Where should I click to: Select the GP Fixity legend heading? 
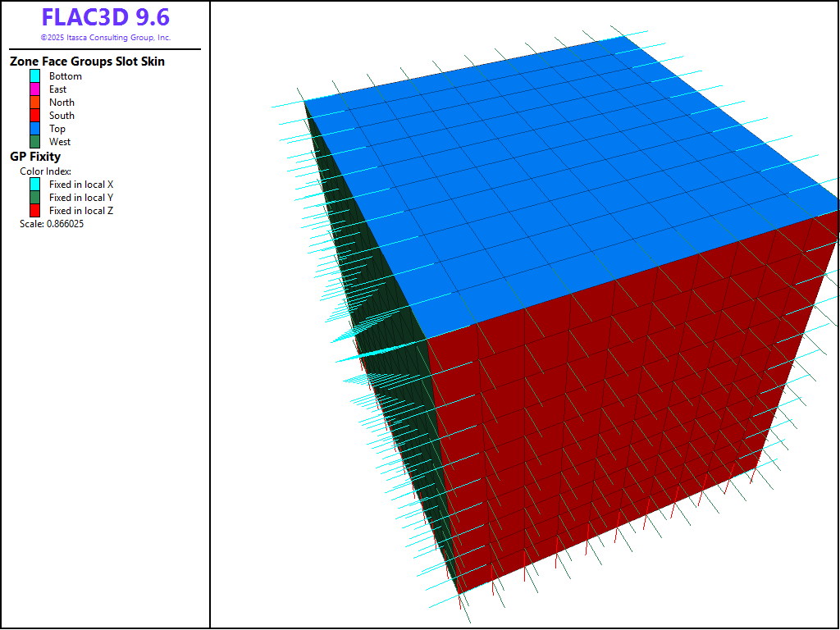(x=35, y=156)
